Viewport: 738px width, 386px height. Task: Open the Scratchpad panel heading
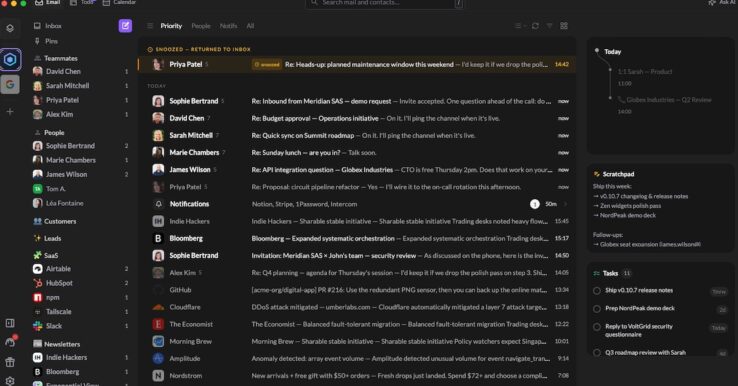click(614, 174)
